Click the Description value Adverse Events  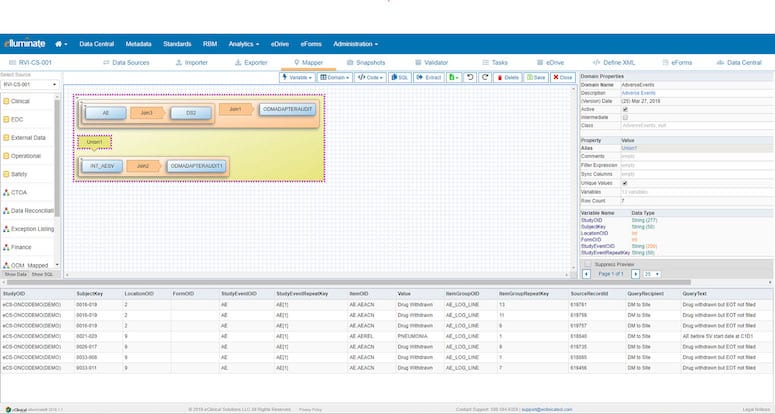tap(638, 93)
